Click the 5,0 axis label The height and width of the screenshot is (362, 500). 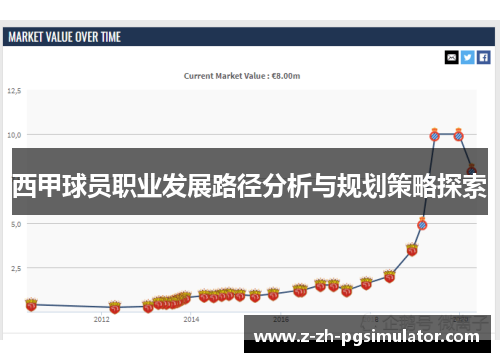click(x=16, y=224)
